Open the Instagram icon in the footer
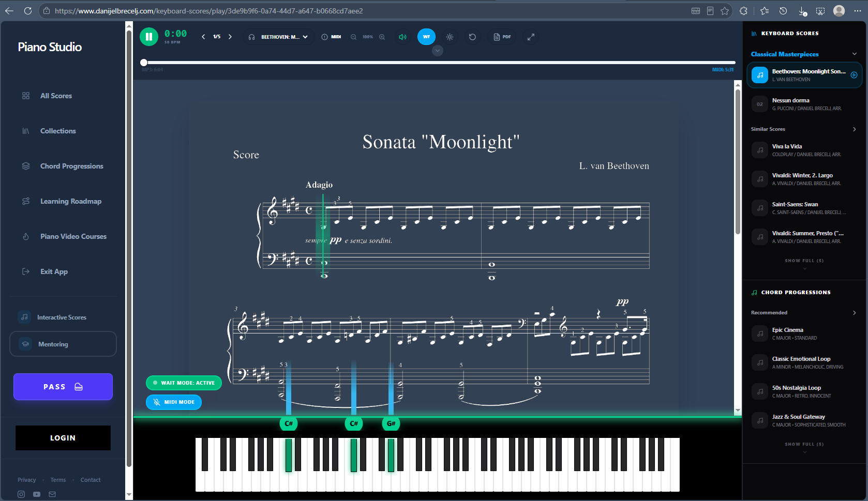This screenshot has height=501, width=868. (21, 494)
